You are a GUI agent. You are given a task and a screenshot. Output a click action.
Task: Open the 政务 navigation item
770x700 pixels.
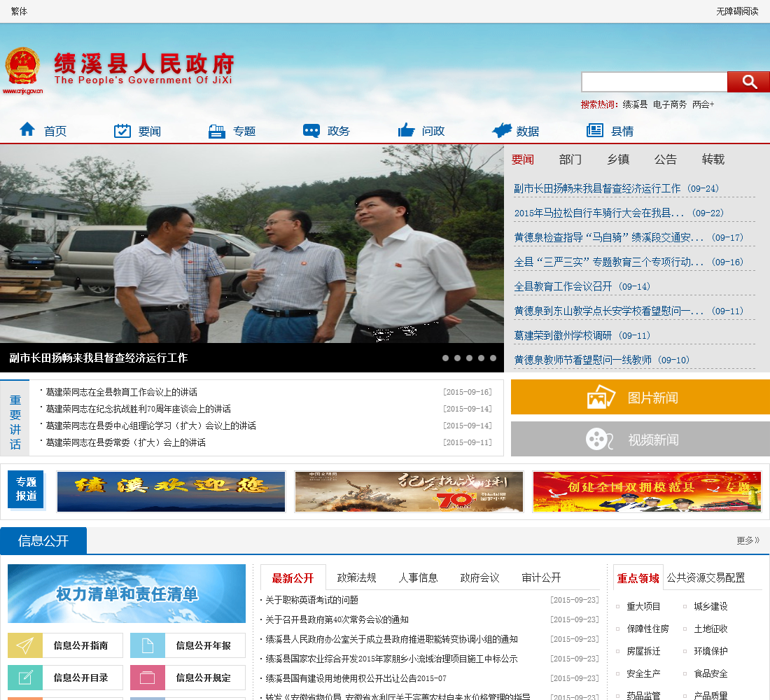(x=338, y=131)
